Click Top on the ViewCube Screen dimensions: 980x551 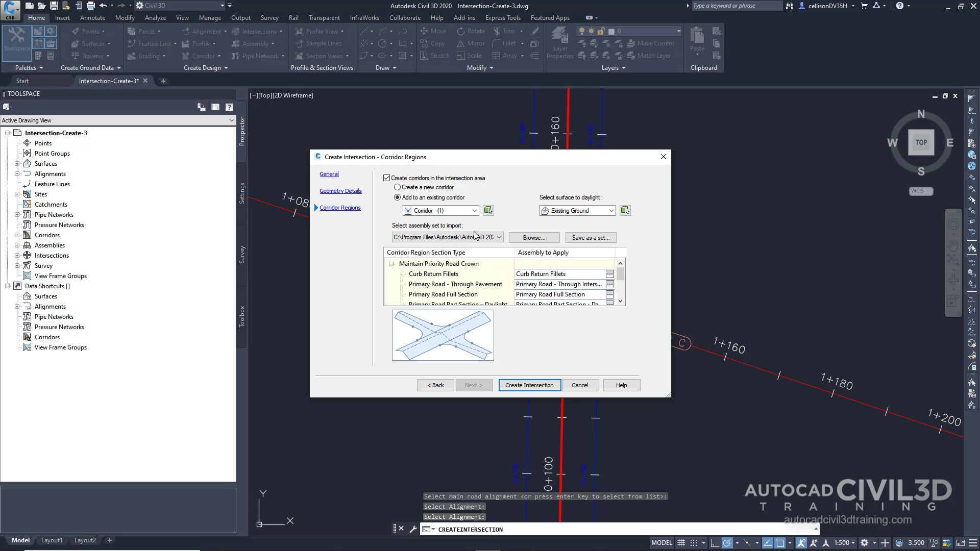(921, 143)
